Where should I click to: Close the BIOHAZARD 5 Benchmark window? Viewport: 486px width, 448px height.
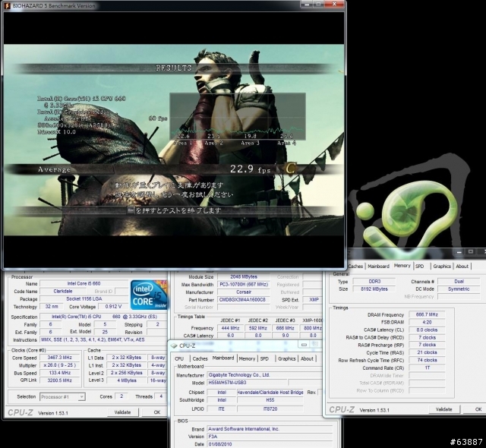(x=334, y=4)
